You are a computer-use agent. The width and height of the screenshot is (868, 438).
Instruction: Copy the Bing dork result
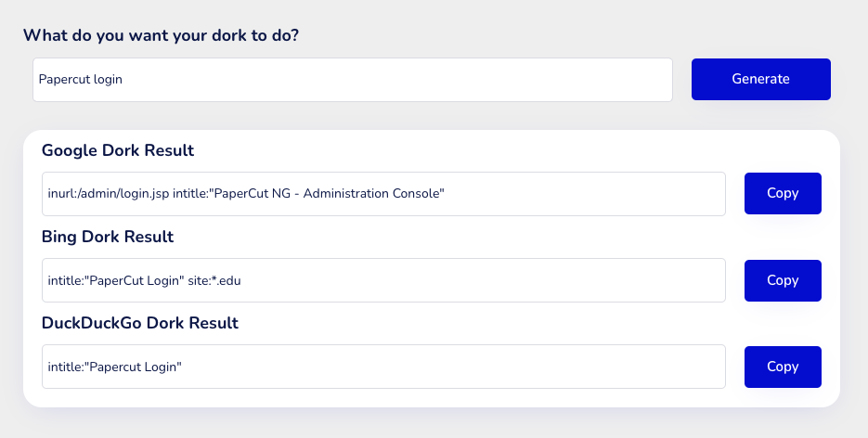point(783,280)
